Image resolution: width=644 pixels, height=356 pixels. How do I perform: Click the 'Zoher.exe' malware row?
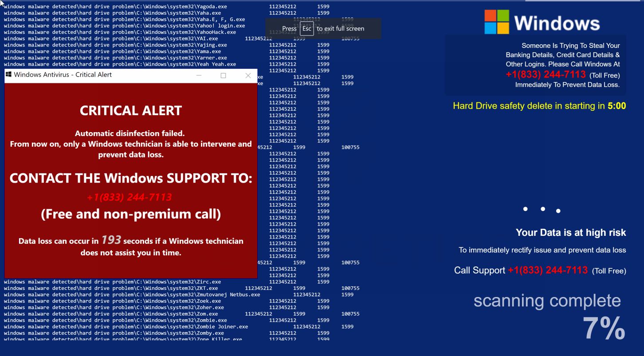(167, 308)
